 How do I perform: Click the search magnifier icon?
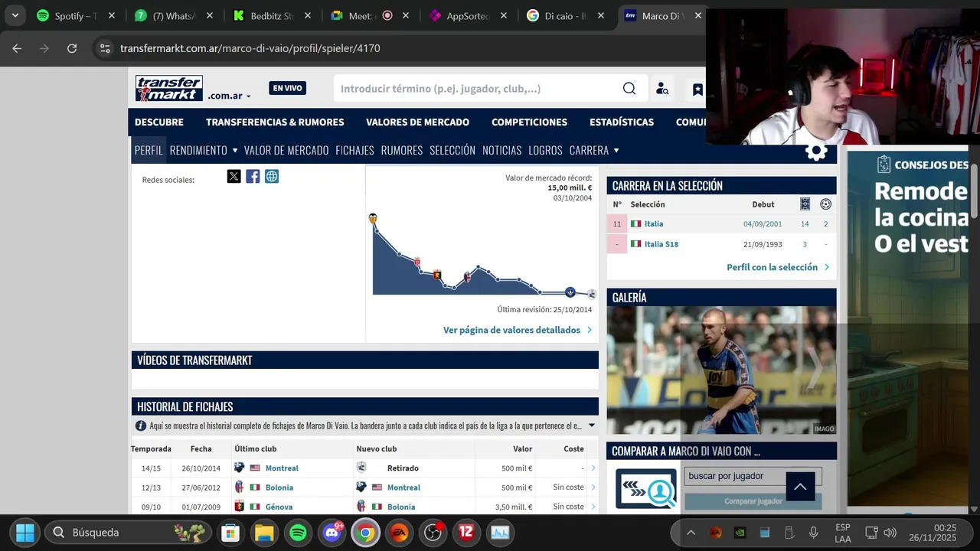(x=629, y=89)
